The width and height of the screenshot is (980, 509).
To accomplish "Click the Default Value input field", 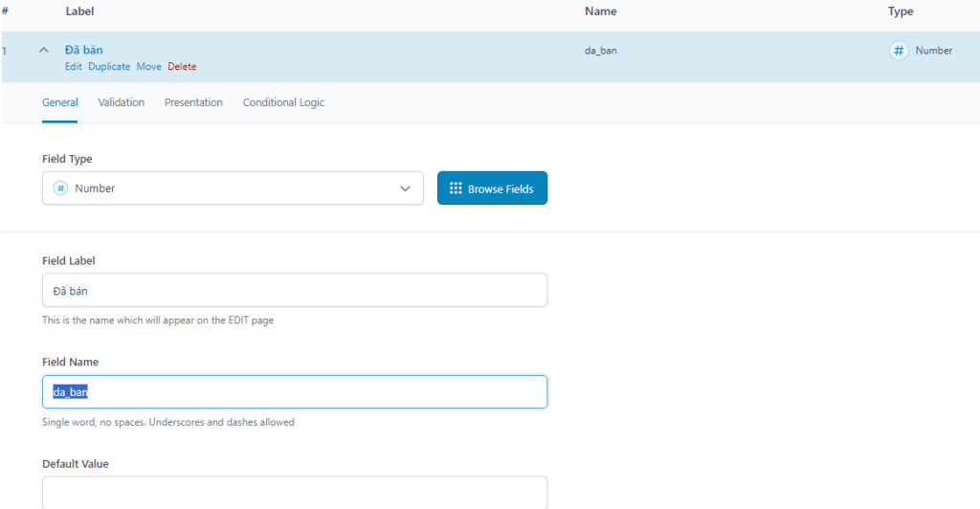I will coord(295,492).
